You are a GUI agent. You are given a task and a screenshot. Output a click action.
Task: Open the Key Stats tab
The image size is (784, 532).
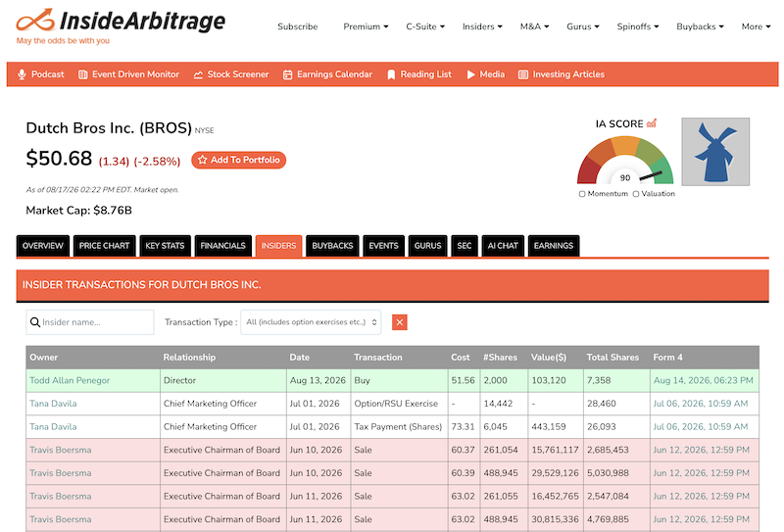[165, 246]
